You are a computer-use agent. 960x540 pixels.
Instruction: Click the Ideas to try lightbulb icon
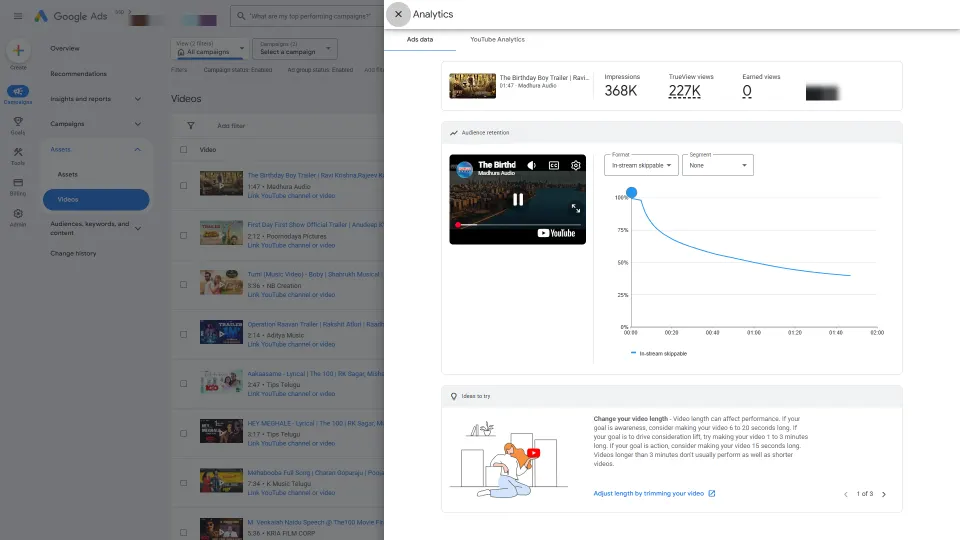(x=454, y=396)
